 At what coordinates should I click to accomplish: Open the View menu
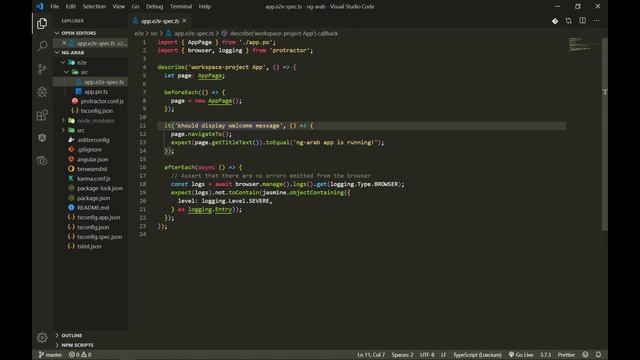[119, 7]
